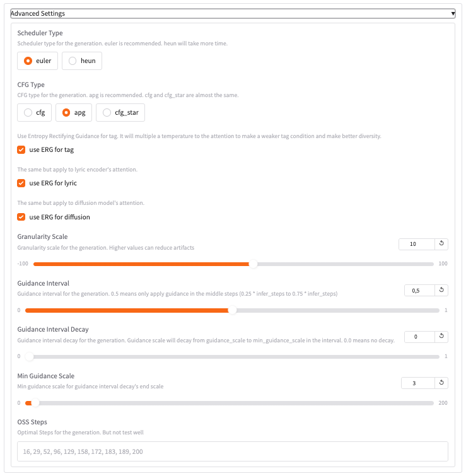Reset the Granularity Scale value
The image size is (466, 476).
[441, 243]
